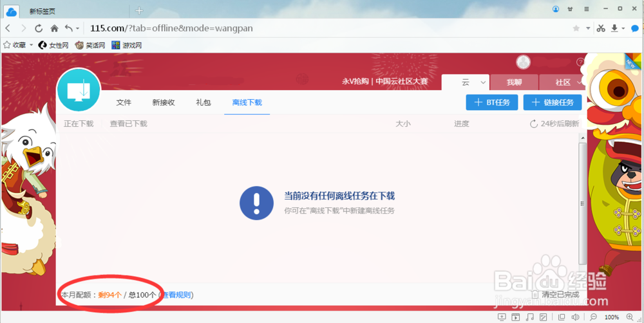Open the blue chat bubble icon
Image resolution: width=644 pixels, height=323 pixels.
point(635,28)
